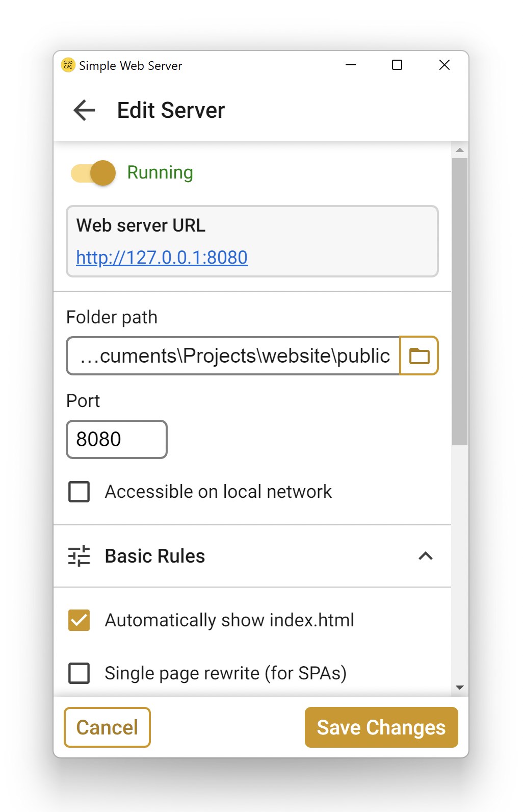This screenshot has width=523, height=812.
Task: Click the Folder path text field
Action: point(233,356)
